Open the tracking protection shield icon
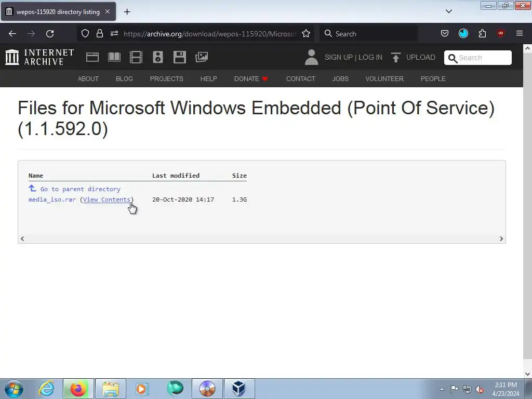This screenshot has width=532, height=399. click(x=85, y=34)
